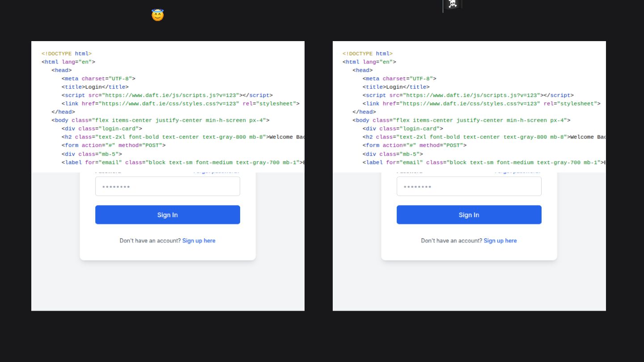Viewport: 644px width, 362px height.
Task: Click "Don't have an account?" text under angel emoji
Action: click(150, 240)
